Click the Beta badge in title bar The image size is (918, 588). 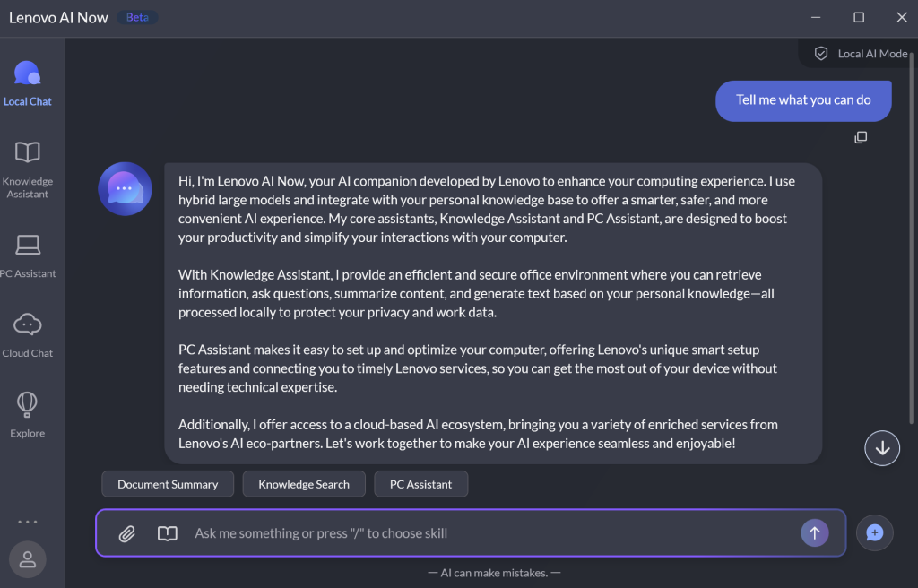[137, 17]
